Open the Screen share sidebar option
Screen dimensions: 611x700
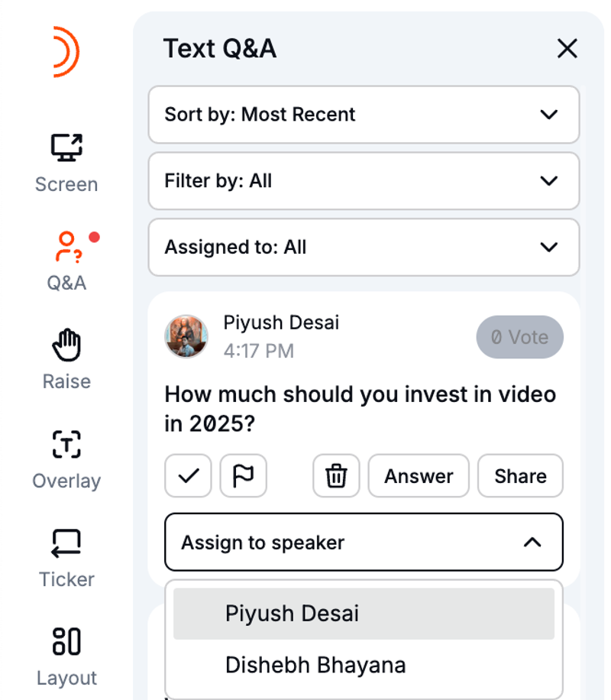tap(66, 161)
